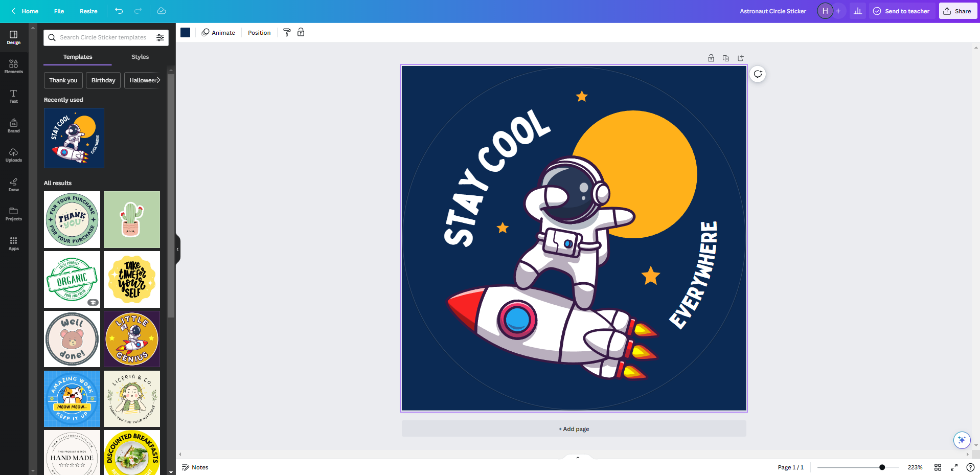Select the Stay Cool astronaut recently used template
Screen dimensions: 980x475
point(74,138)
